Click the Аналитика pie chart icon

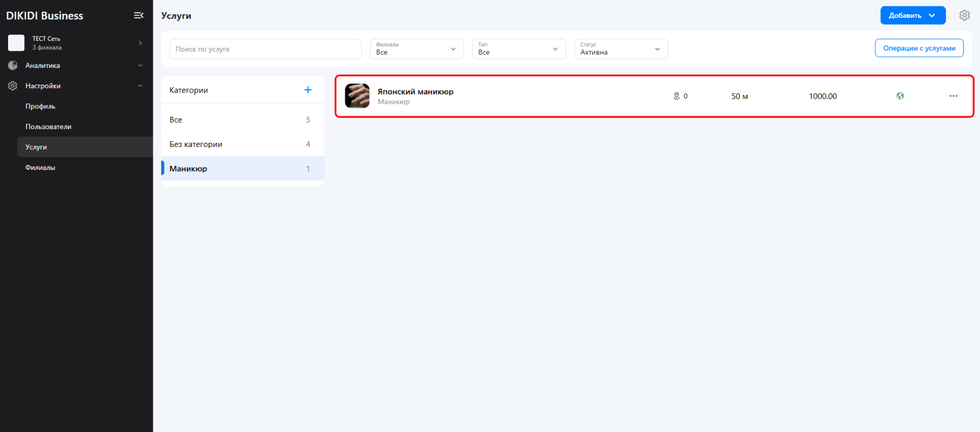(13, 66)
